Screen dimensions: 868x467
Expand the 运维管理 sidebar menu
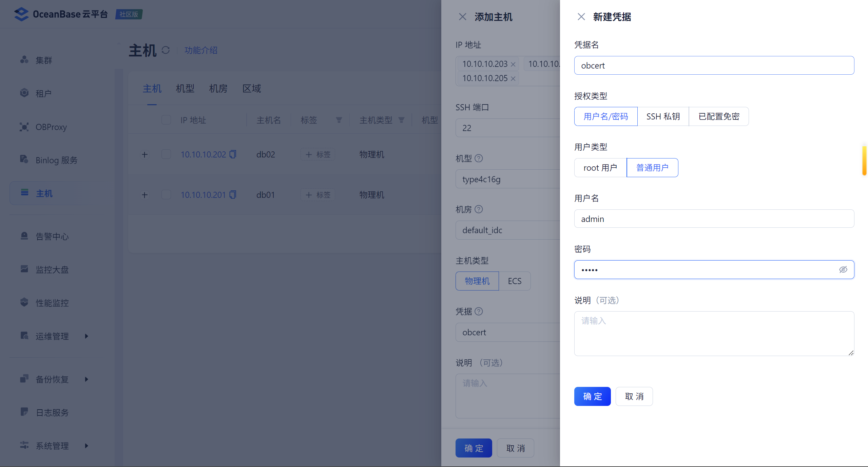[53, 336]
